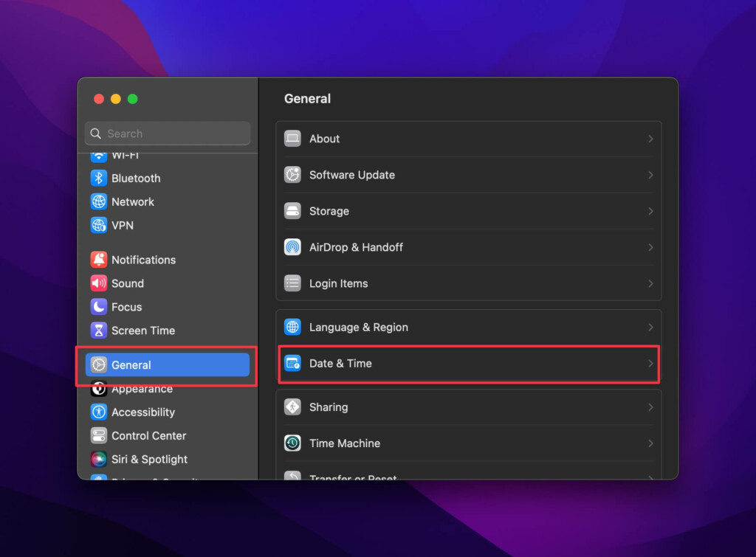
Task: Click the Accessibility icon in sidebar
Action: point(99,412)
